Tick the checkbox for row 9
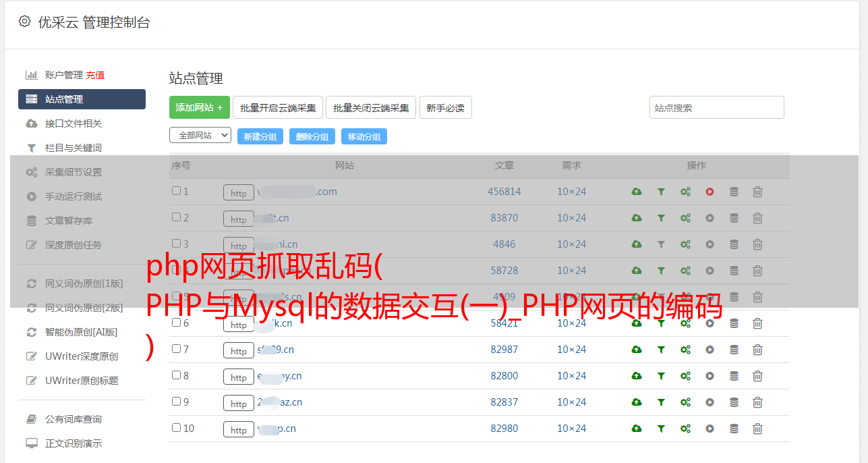868x463 pixels. [176, 402]
